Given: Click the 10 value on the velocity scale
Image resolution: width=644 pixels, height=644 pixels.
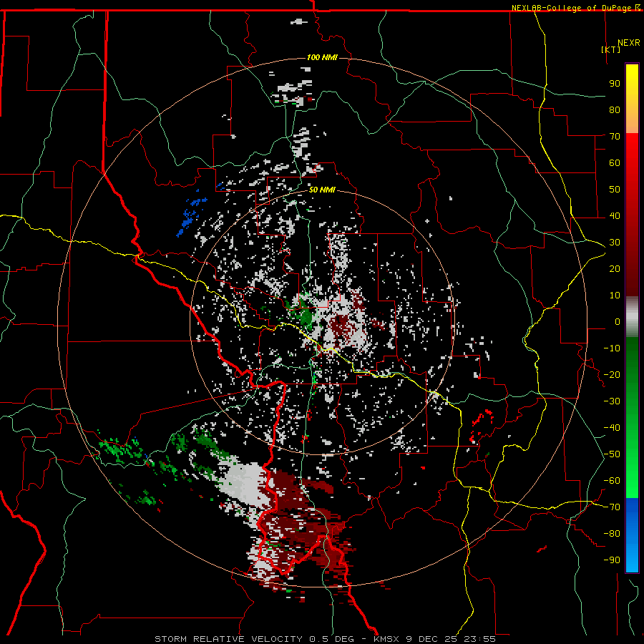Looking at the screenshot, I should click(x=615, y=296).
